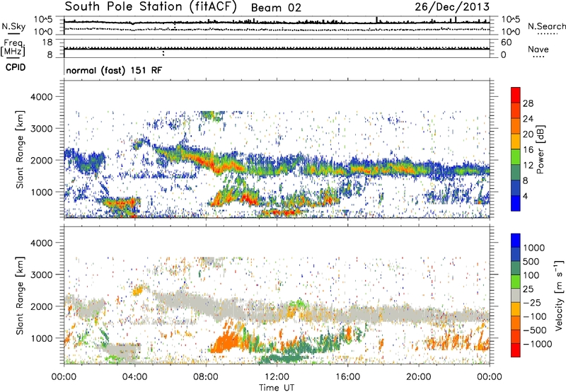Screen dimensions: 566x392
Task: Click the 'Freq. [MHz]' axis label
Action: 13,47
